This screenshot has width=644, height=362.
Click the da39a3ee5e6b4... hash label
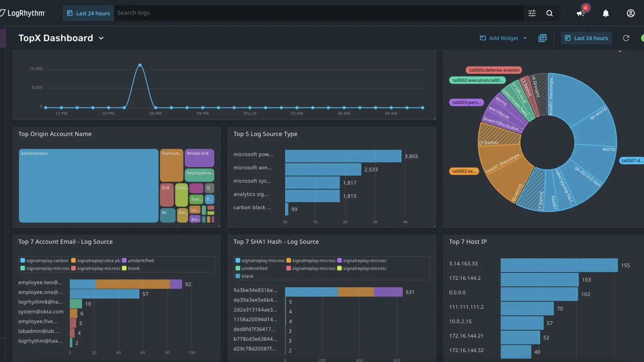coord(255,300)
